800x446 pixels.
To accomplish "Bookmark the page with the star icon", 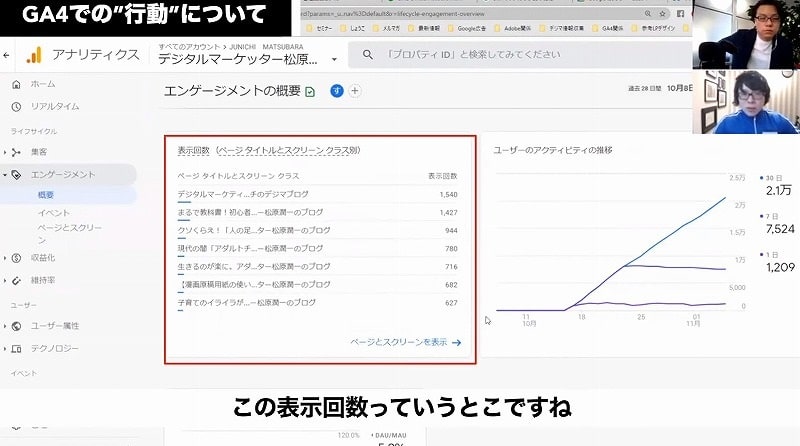I will click(662, 14).
